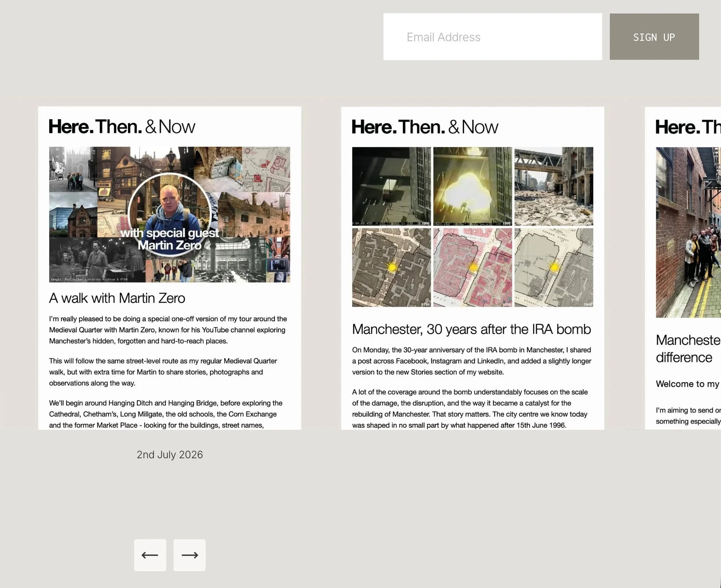Go to previous newsletter with left arrow
The height and width of the screenshot is (588, 721).
click(150, 555)
